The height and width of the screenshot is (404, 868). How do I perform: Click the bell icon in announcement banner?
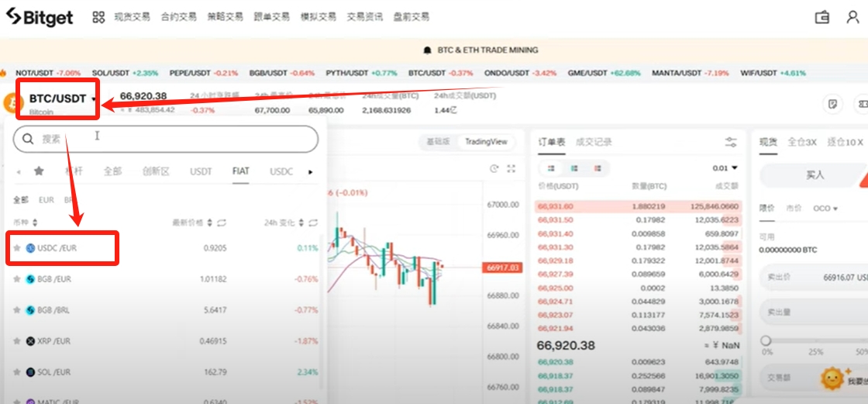pos(427,50)
